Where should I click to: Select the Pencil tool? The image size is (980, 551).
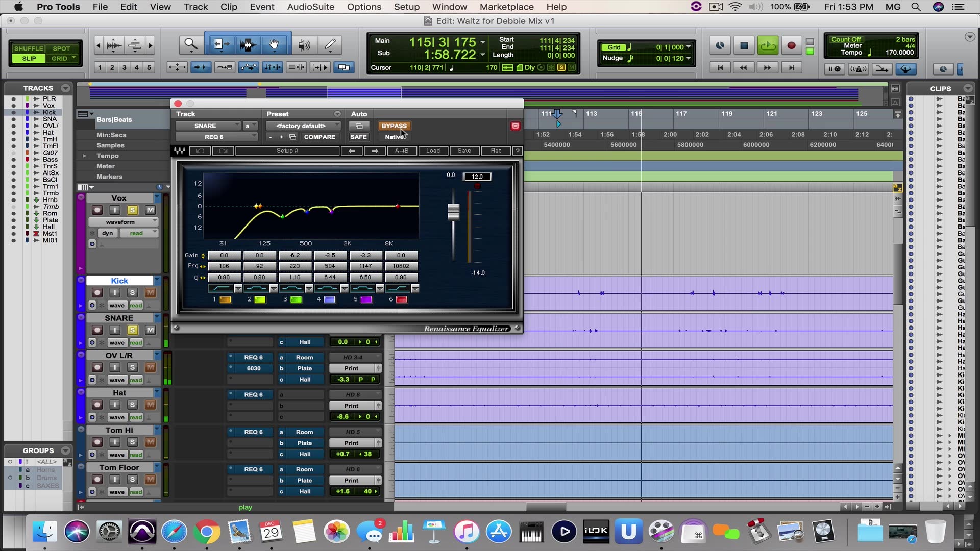(330, 45)
